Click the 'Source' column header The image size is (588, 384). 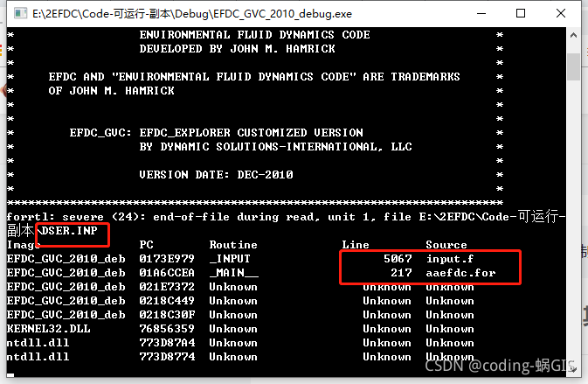point(446,245)
